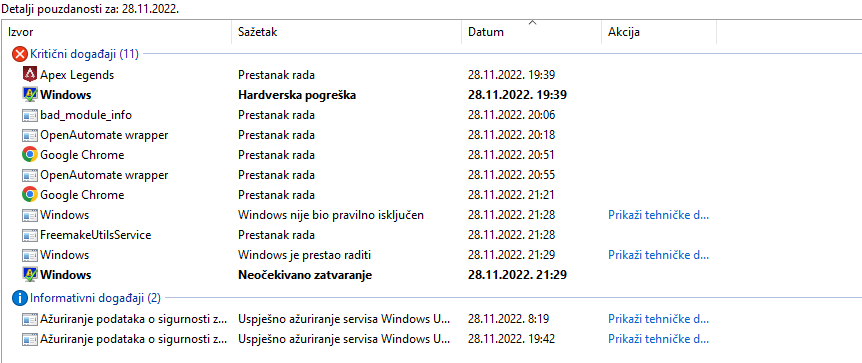Select Windows unexpected shutdown warning icon
The image size is (862, 363).
(30, 274)
